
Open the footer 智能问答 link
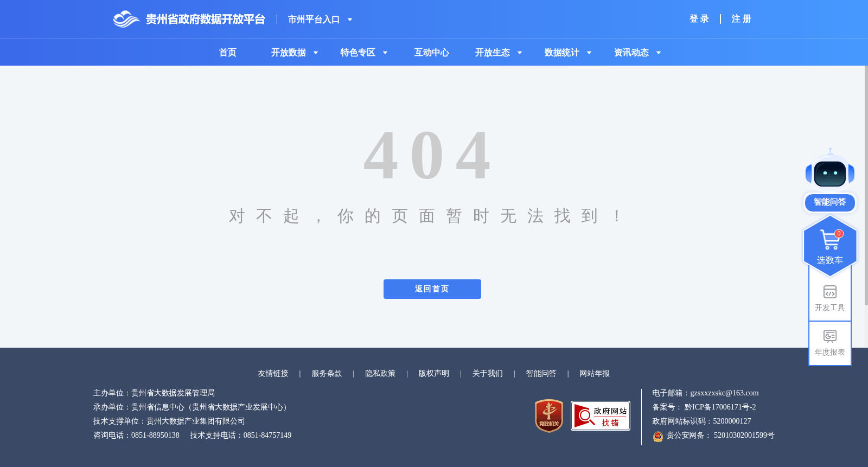click(541, 374)
